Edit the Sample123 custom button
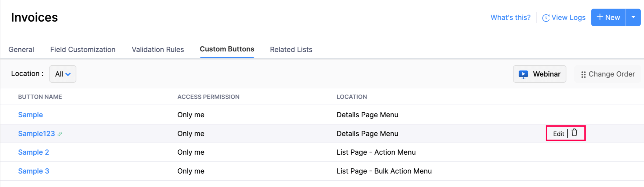 pos(558,134)
